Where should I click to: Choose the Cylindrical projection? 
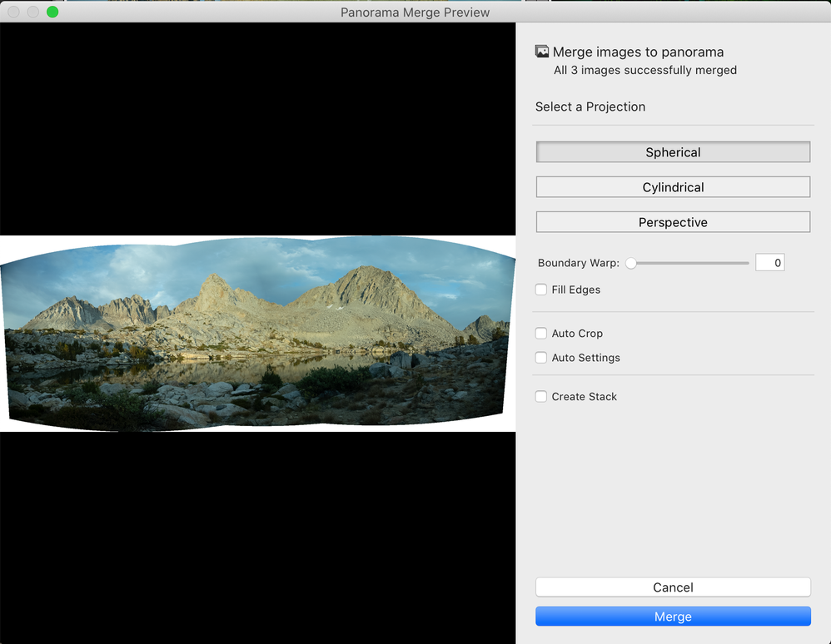[673, 186]
